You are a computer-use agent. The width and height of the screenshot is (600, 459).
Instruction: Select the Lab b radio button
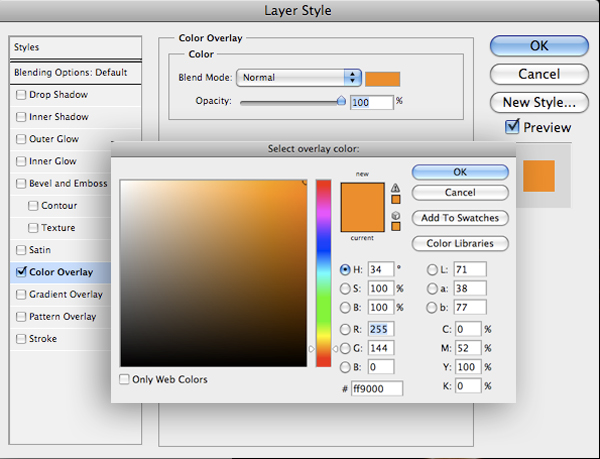click(432, 307)
